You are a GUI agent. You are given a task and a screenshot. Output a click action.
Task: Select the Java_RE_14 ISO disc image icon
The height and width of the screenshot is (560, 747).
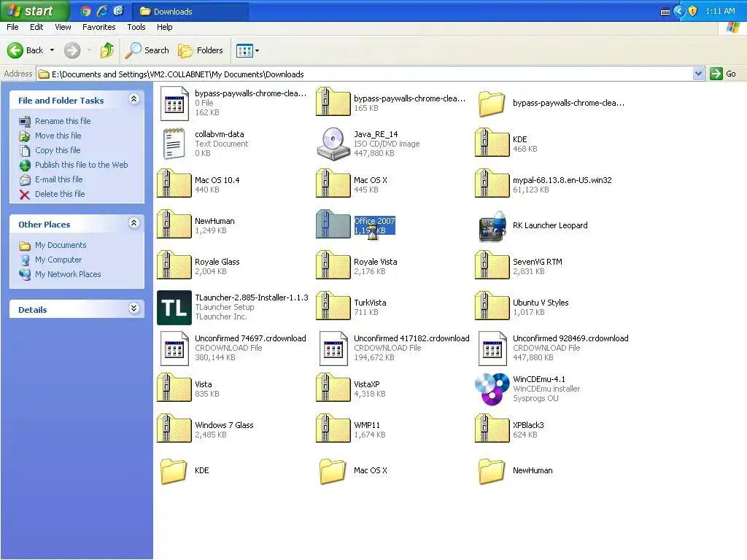333,144
